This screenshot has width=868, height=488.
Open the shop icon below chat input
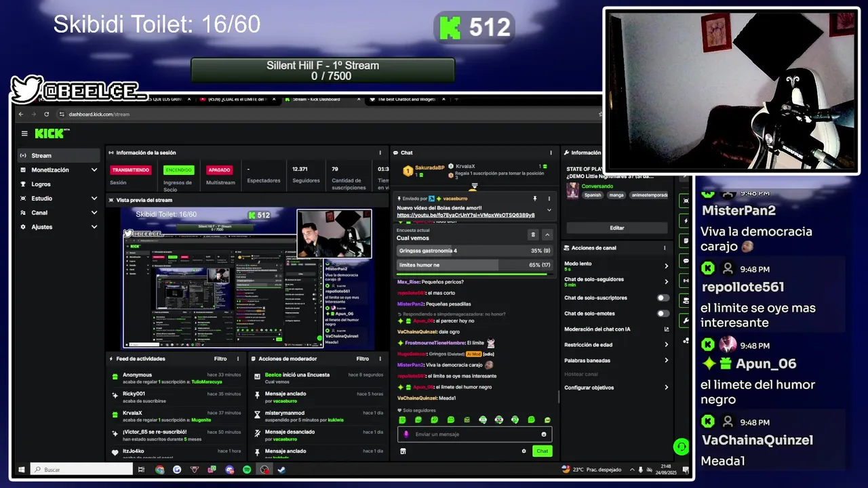(x=403, y=451)
